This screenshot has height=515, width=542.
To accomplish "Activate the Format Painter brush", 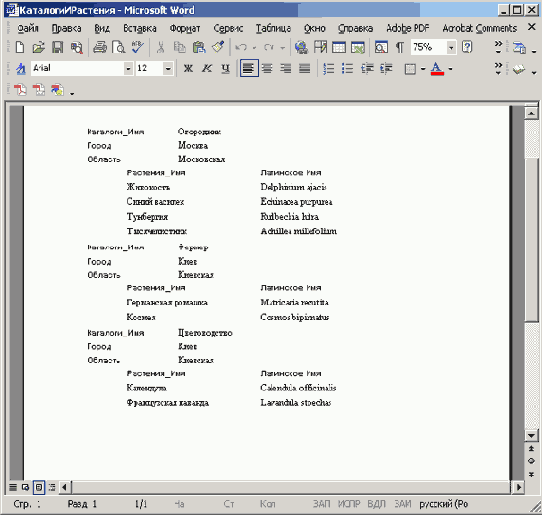I will (218, 47).
